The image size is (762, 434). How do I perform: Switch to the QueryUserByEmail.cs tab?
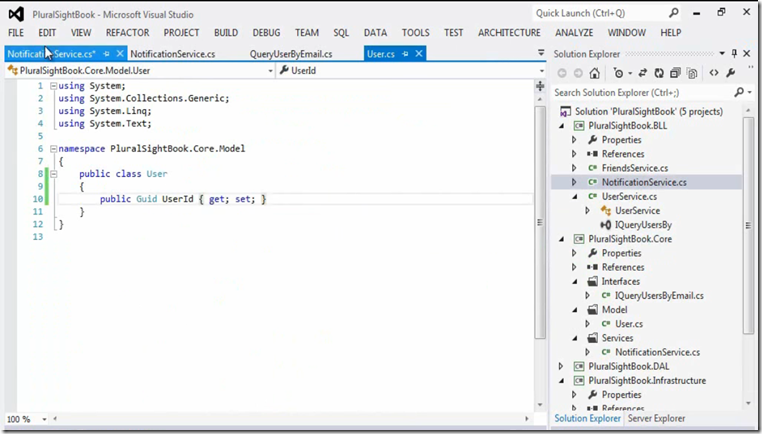(291, 54)
